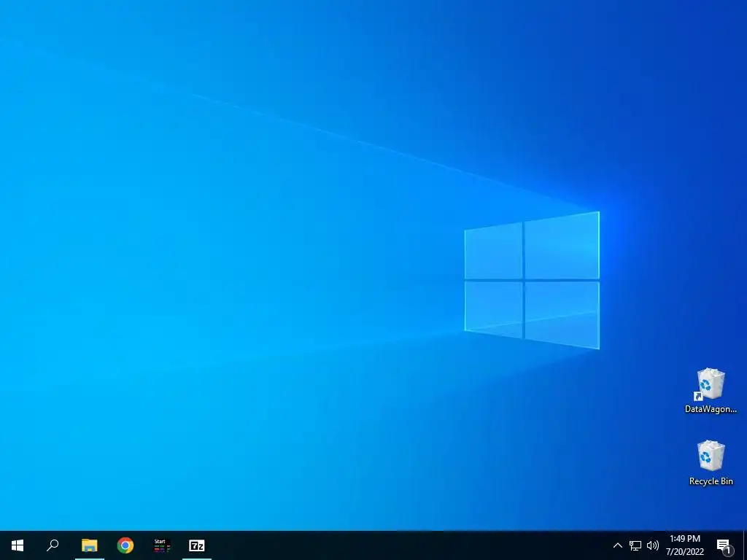The height and width of the screenshot is (560, 747).
Task: Show hidden system tray icons
Action: click(617, 545)
